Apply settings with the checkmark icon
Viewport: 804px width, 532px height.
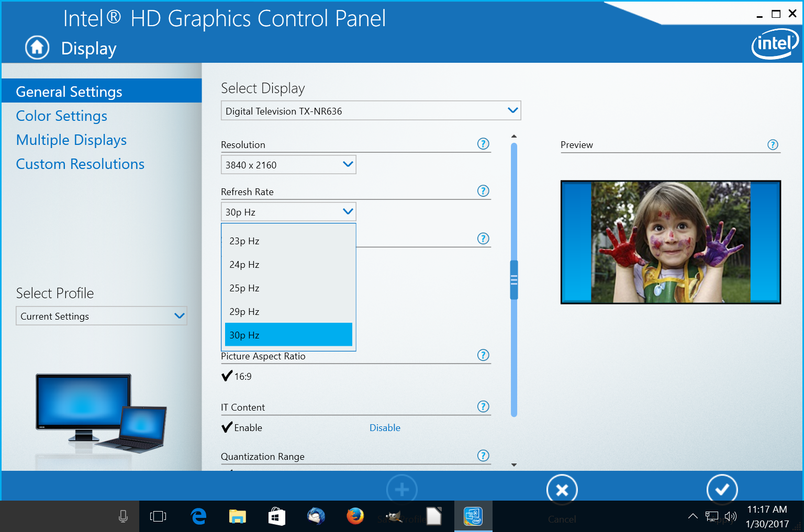tap(722, 490)
